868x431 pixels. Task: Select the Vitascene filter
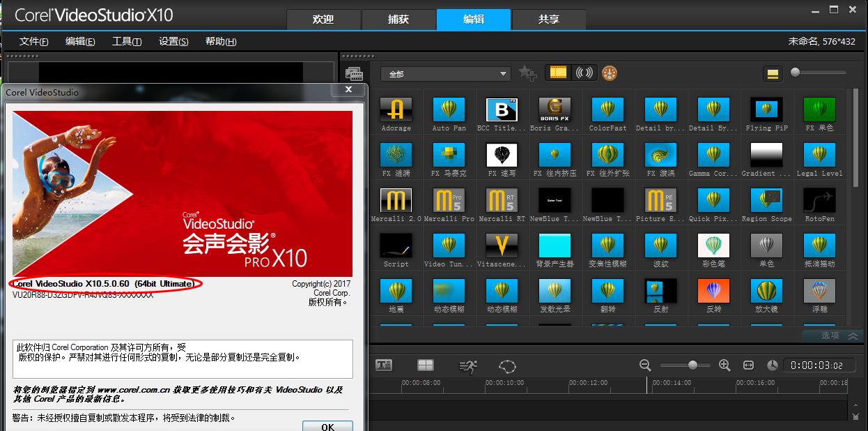tap(502, 245)
